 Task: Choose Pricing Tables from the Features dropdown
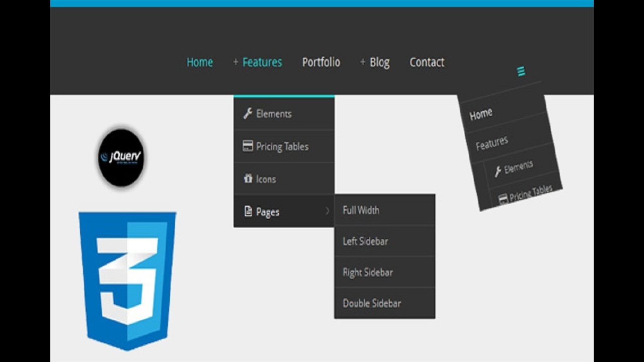(284, 146)
